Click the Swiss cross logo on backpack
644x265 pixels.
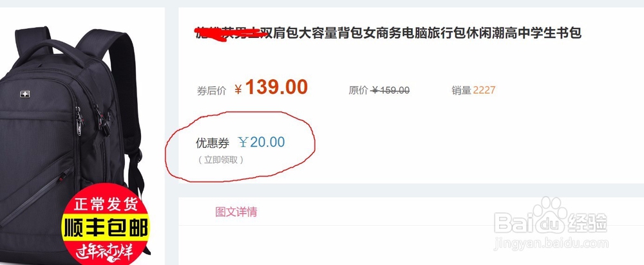(25, 94)
